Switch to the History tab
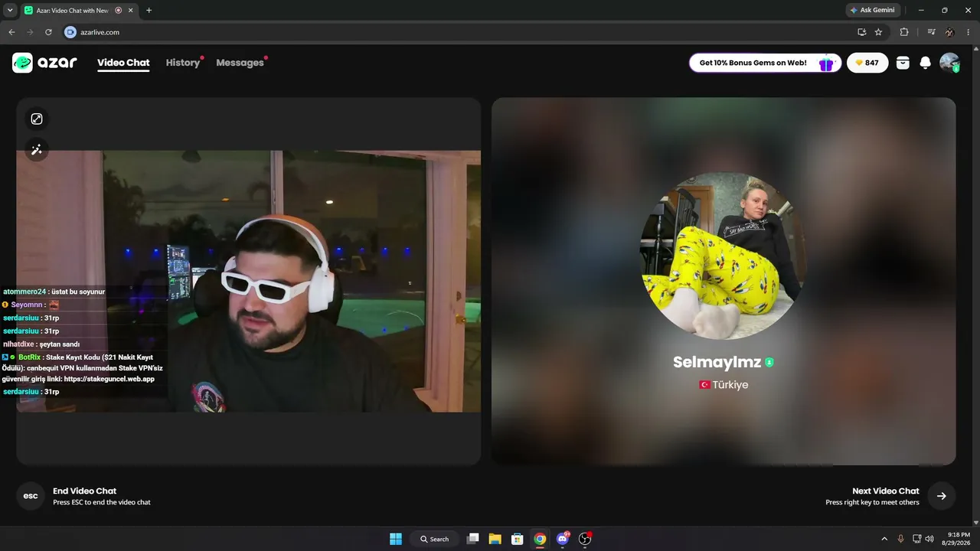The height and width of the screenshot is (551, 980). click(x=183, y=63)
